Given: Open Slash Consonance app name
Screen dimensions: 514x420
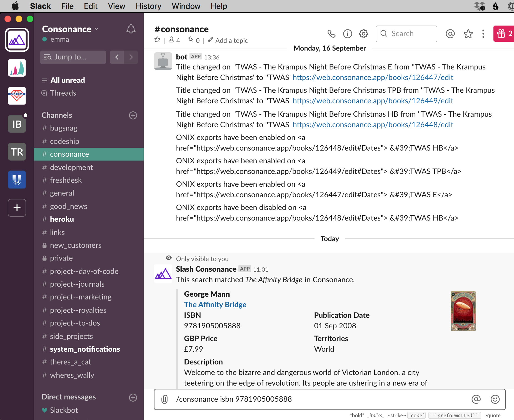Looking at the screenshot, I should click(x=206, y=269).
